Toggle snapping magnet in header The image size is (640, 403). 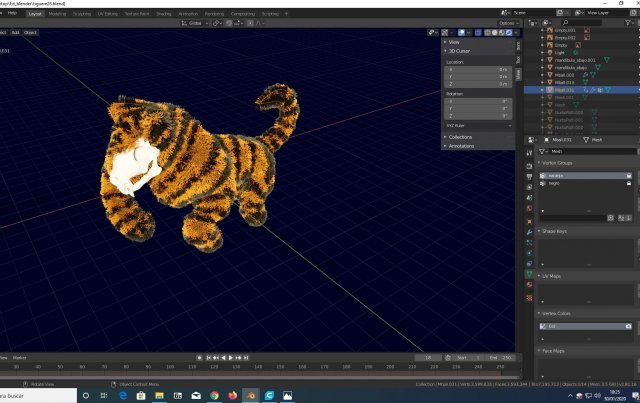[x=229, y=23]
